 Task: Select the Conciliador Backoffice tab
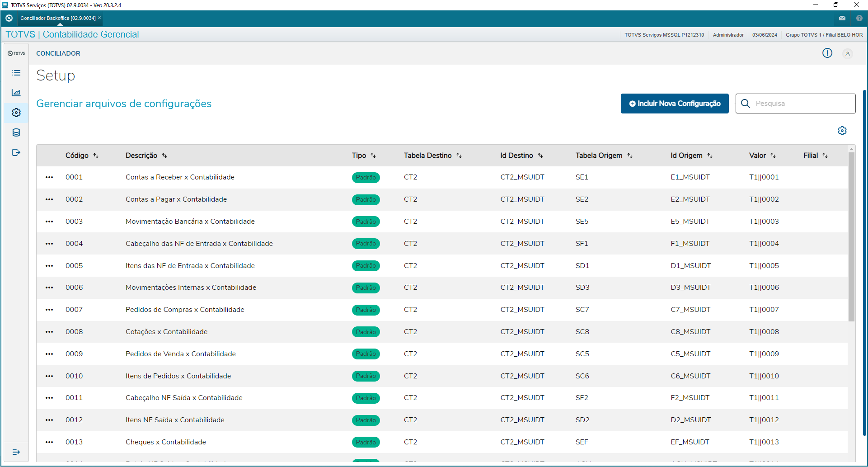[58, 18]
